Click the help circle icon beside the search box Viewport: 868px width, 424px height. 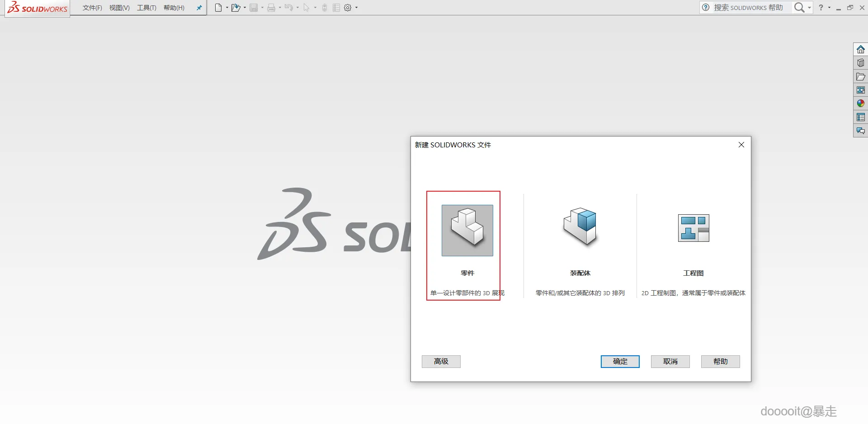706,8
